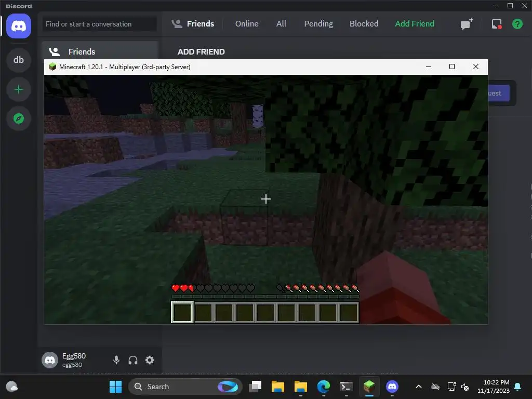Create new group DM icon
The height and width of the screenshot is (399, 532).
467,24
